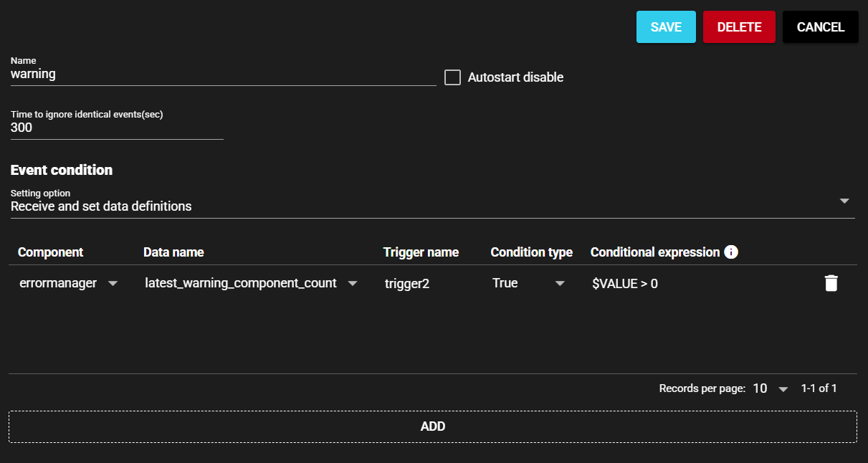Change the Records per page dropdown
Screen dimensions: 868x463
coord(770,388)
